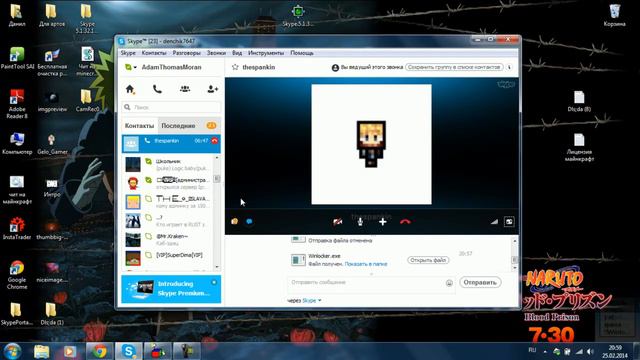Click the Skype Premium banner
Image resolution: width=640 pixels, height=360 pixels.
[171, 289]
